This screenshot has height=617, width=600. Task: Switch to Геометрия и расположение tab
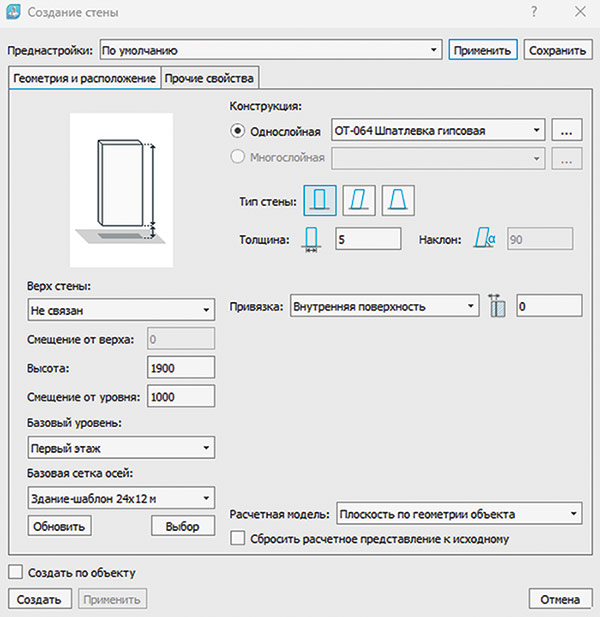tap(84, 78)
